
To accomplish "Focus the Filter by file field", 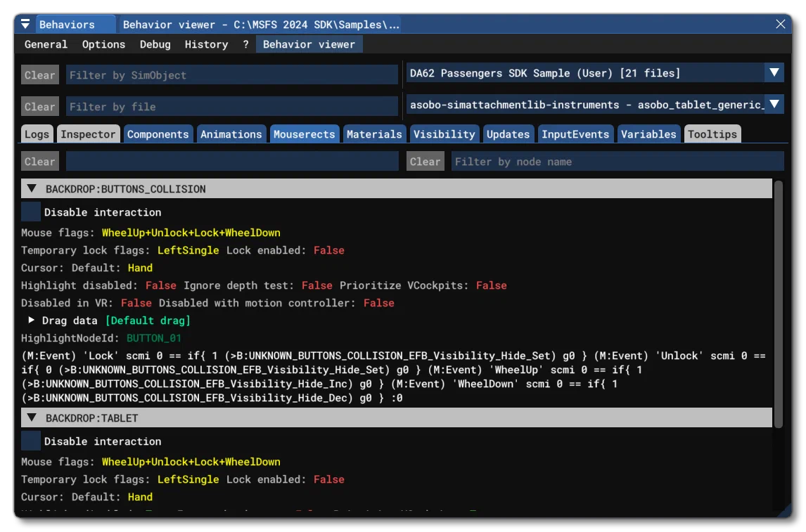I will pyautogui.click(x=232, y=107).
